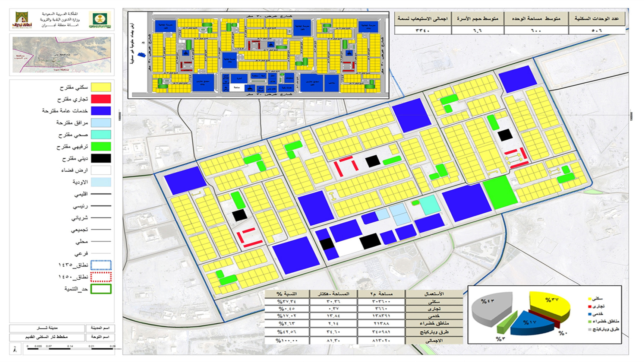Click the green Saudi ministry emblem
This screenshot has width=644, height=362.
click(x=100, y=19)
